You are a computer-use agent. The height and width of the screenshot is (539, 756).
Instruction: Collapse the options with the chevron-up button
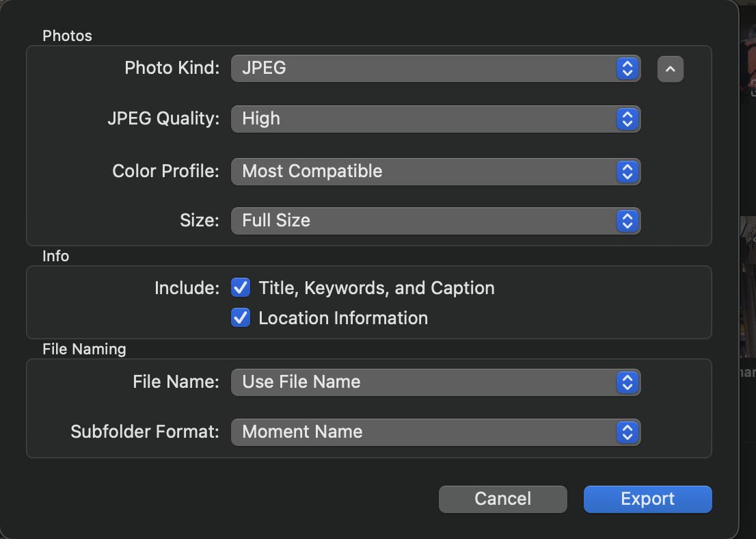tap(671, 69)
